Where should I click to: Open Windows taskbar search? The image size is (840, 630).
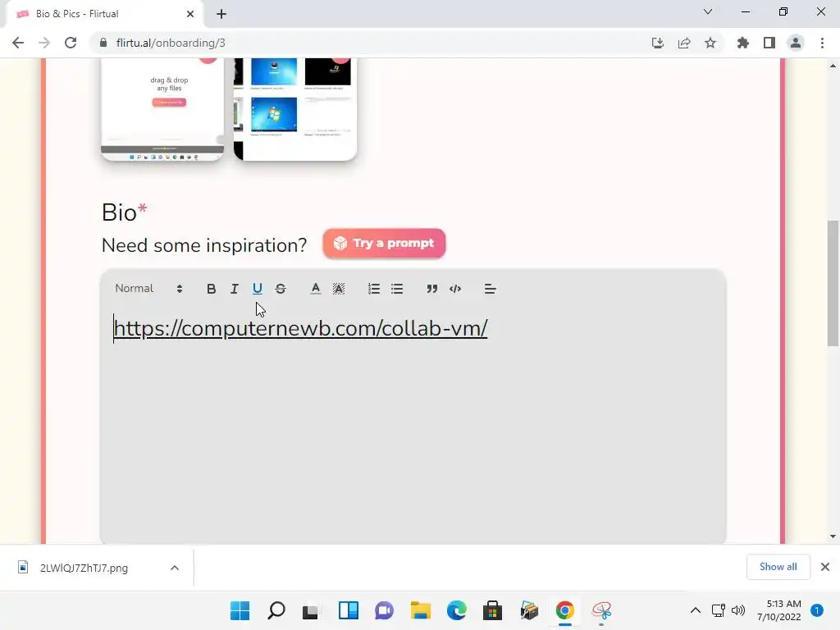coord(276,610)
